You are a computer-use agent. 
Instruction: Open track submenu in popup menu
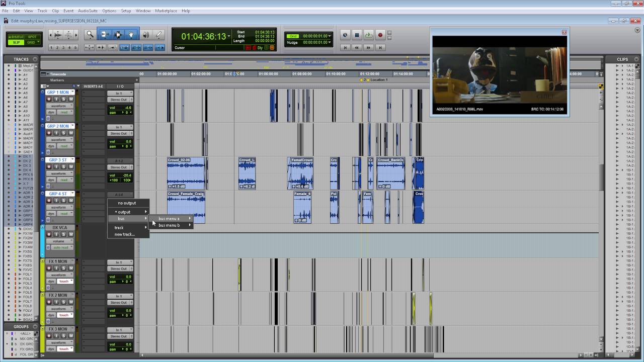[x=128, y=227]
